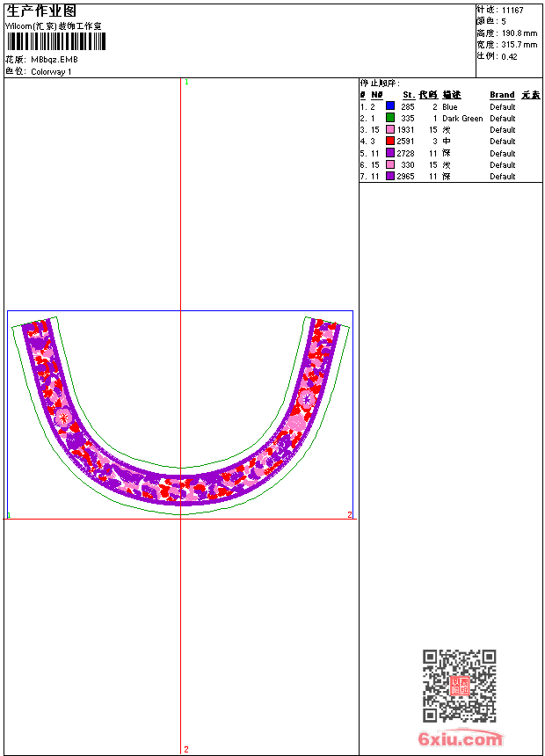The image size is (545, 756).
Task: Click stitch count 330 in the stop list
Action: pyautogui.click(x=408, y=165)
